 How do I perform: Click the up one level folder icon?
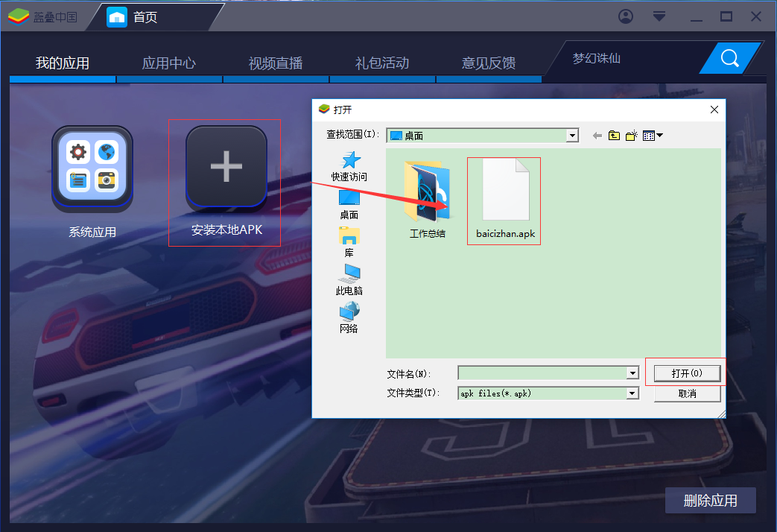coord(614,135)
